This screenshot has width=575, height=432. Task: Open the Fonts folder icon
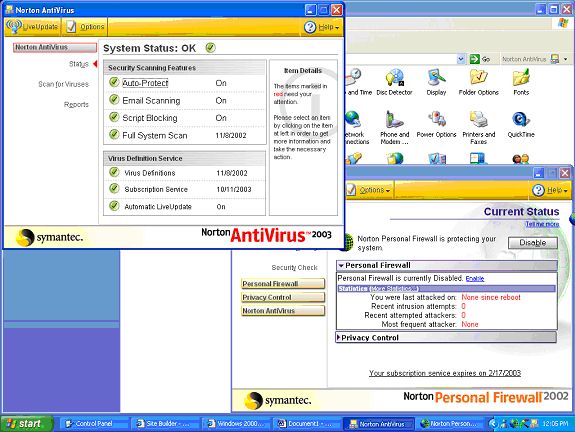521,82
